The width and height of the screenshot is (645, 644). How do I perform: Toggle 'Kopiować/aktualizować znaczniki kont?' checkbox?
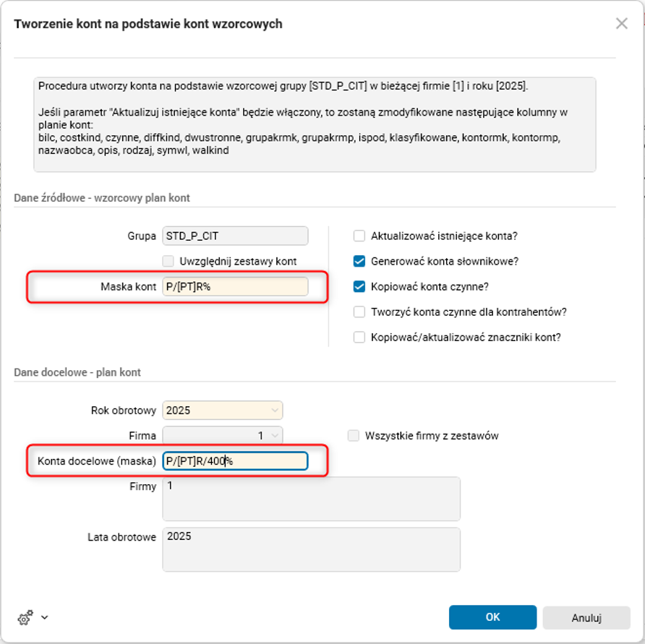point(359,338)
